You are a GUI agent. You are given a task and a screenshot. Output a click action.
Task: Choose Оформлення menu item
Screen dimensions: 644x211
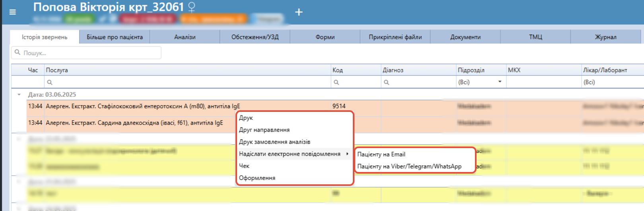click(x=295, y=178)
